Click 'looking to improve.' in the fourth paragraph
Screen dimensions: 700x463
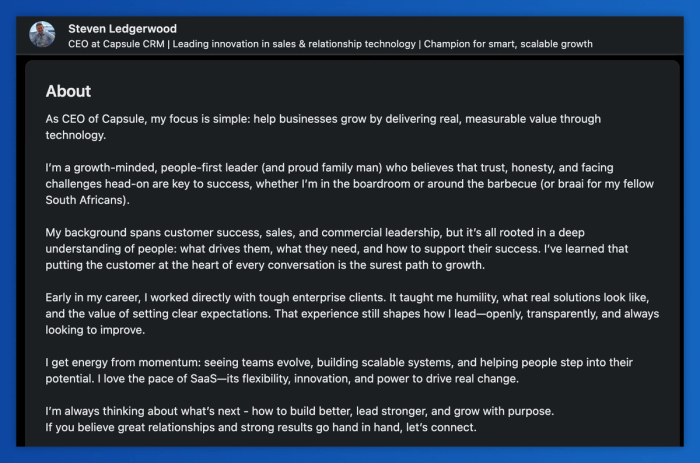pyautogui.click(x=95, y=330)
